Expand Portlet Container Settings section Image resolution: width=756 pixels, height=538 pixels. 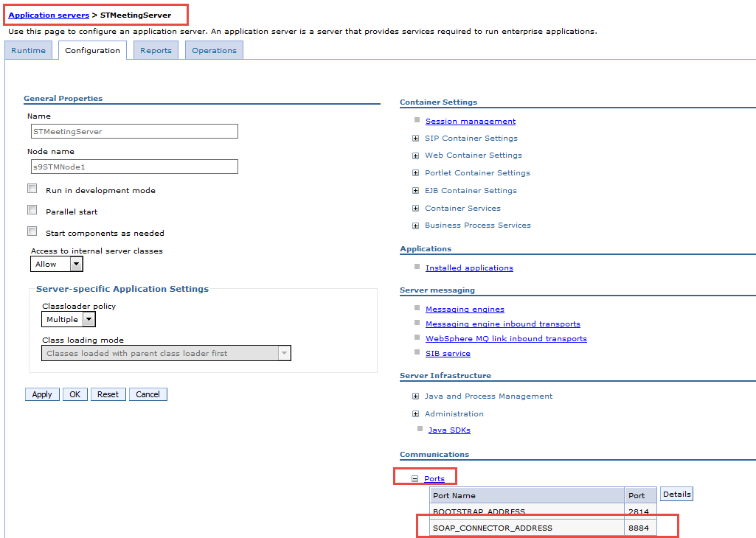point(417,173)
